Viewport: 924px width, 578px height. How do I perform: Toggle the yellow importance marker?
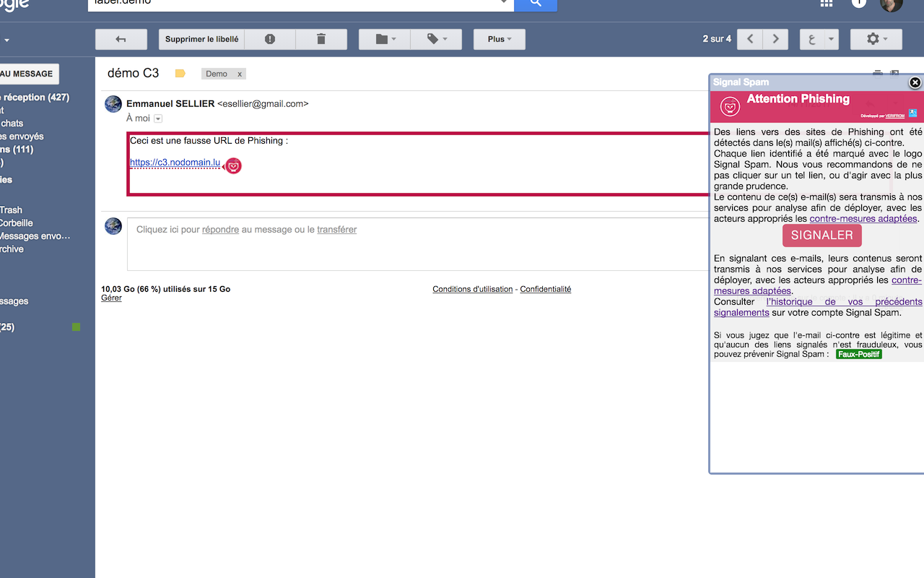coord(180,74)
